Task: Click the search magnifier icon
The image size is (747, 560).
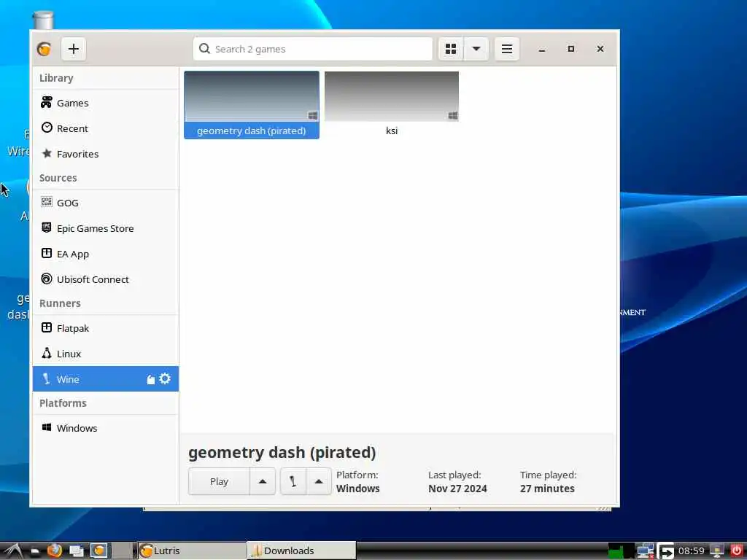Action: 204,49
